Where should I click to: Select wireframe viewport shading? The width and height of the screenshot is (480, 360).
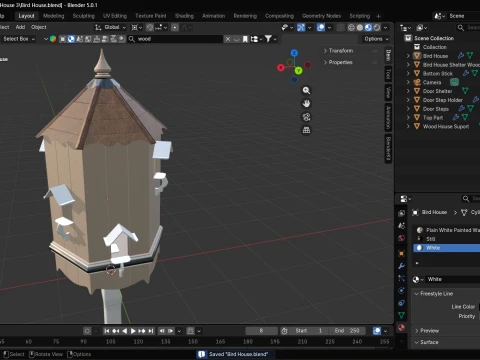[351, 28]
